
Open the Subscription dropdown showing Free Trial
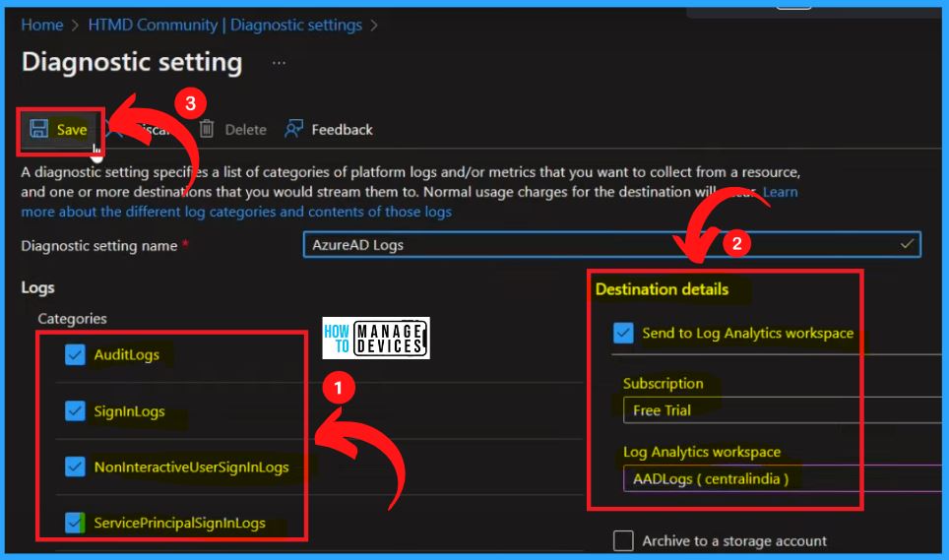pos(783,410)
